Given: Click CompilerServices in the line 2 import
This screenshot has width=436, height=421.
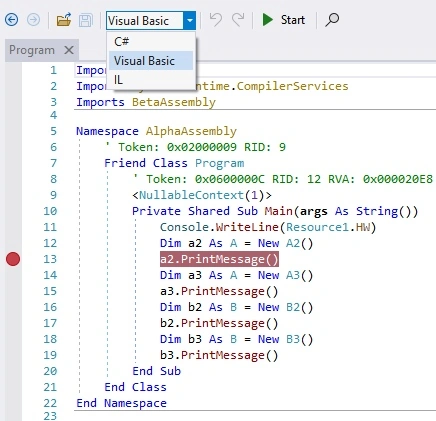Looking at the screenshot, I should point(292,86).
